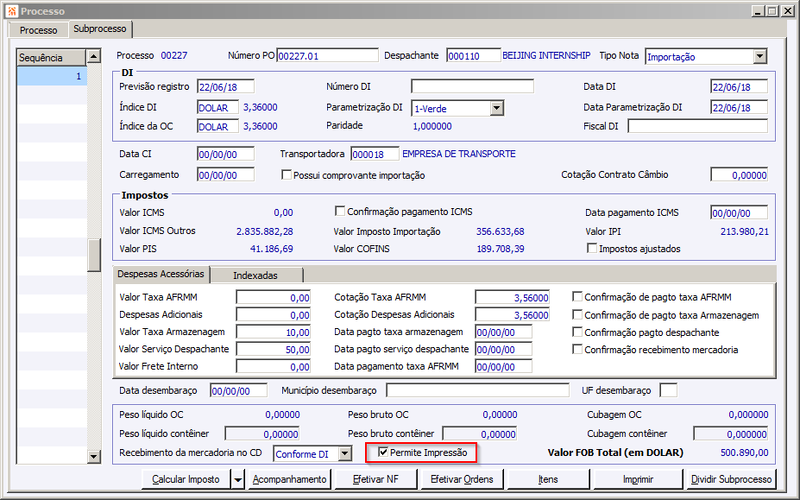Click the Imprimir button
This screenshot has height=500, width=800.
(638, 480)
